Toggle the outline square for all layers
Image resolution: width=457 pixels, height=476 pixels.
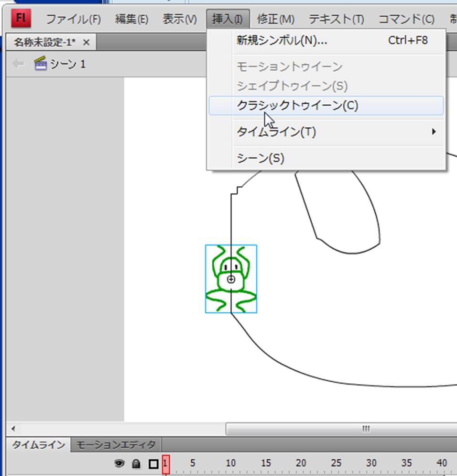pos(153,463)
